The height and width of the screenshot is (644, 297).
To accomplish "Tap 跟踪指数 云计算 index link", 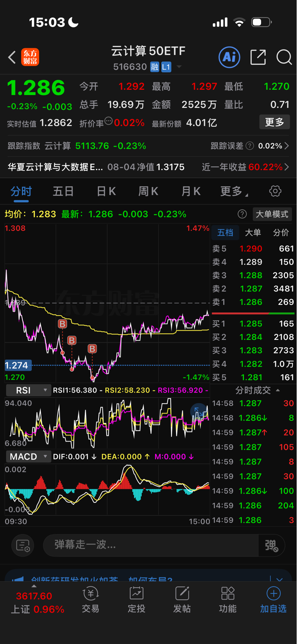I will point(77,146).
